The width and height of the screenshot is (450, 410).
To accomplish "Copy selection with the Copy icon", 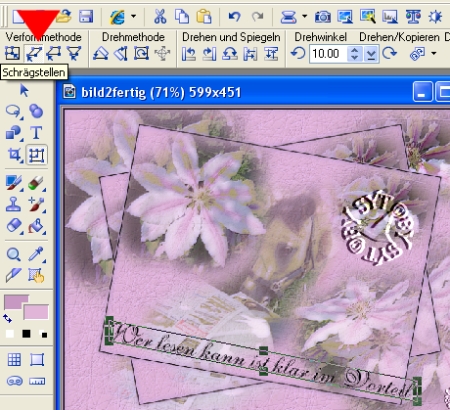I will pyautogui.click(x=182, y=16).
